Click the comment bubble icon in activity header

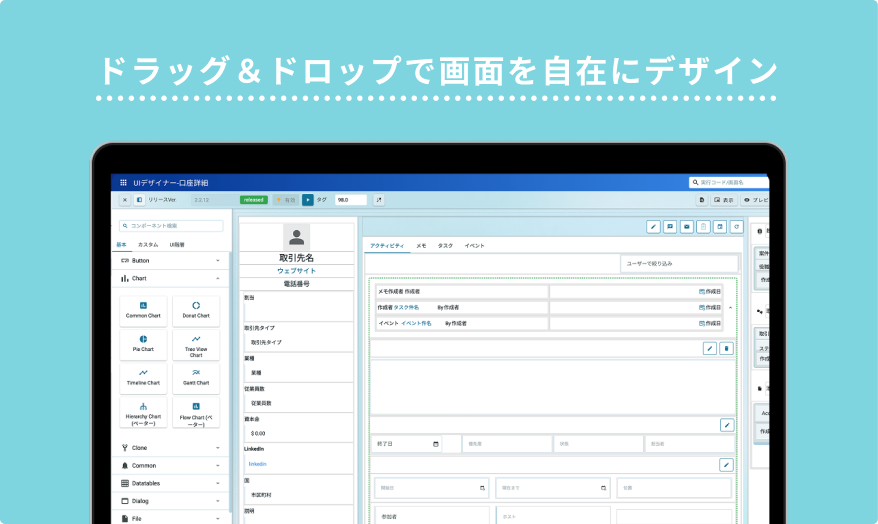[670, 227]
